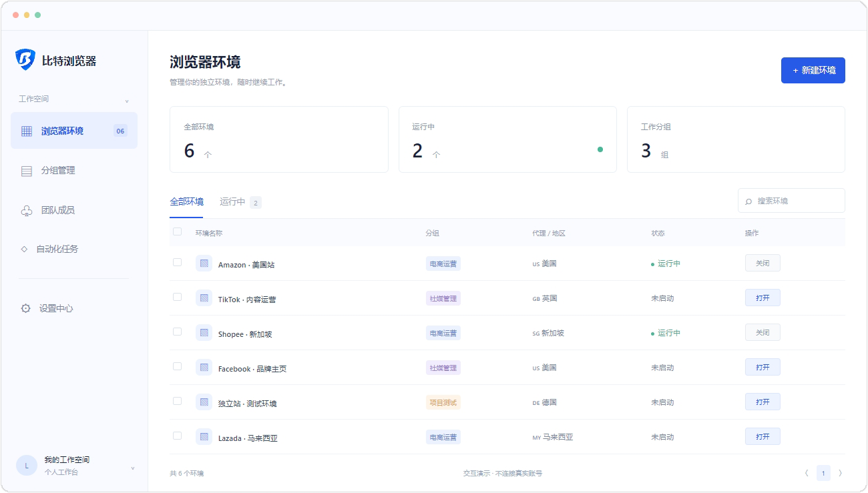
Task: Click the 搜索环境 search field
Action: click(791, 200)
